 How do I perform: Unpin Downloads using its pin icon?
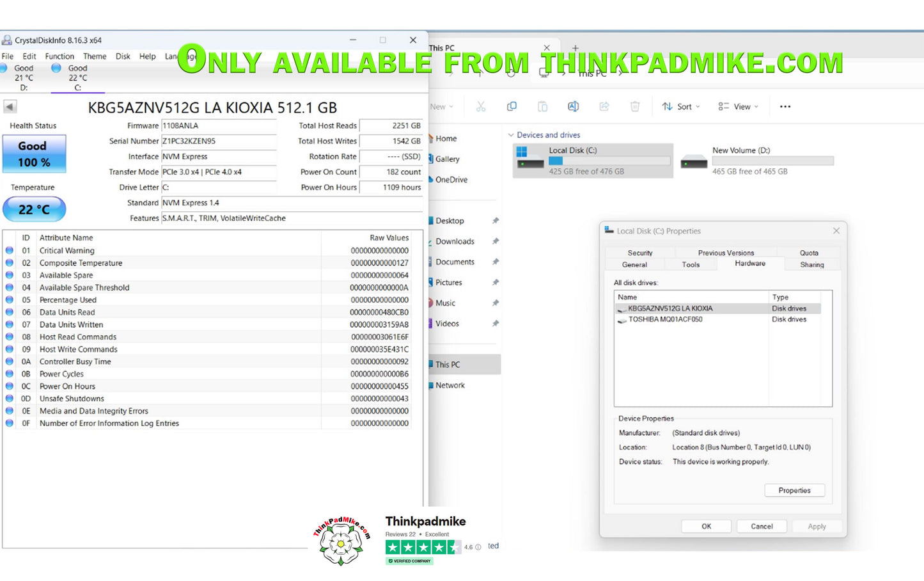495,241
